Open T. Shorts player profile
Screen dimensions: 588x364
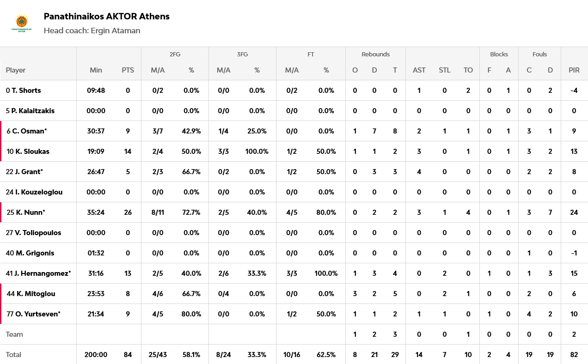[26, 91]
